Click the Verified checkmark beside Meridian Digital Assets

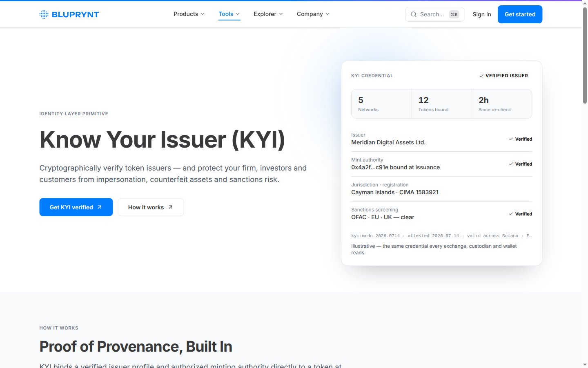[x=511, y=139]
